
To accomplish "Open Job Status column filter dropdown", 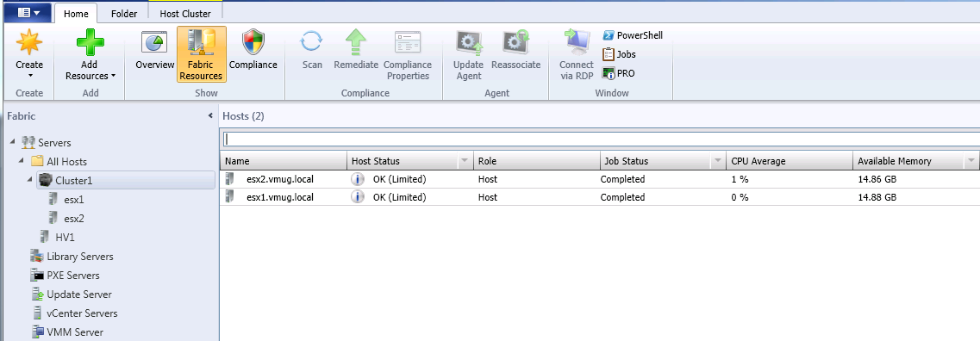I will click(717, 161).
